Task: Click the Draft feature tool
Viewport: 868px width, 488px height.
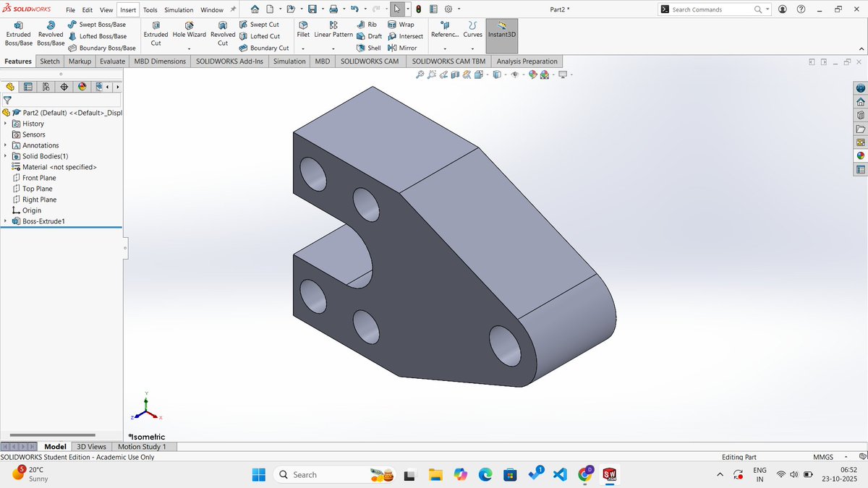Action: 369,36
